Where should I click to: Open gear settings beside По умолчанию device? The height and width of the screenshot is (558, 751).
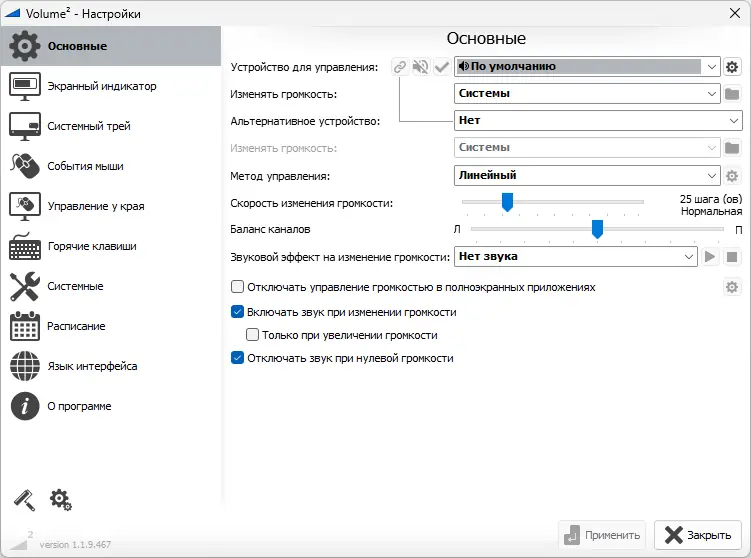click(732, 67)
